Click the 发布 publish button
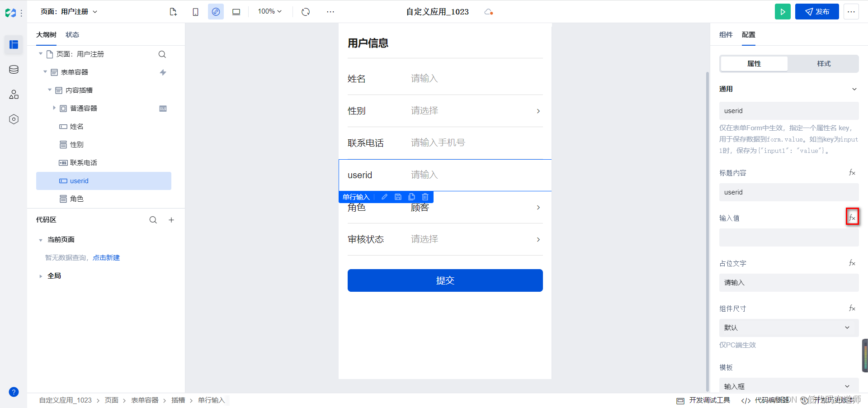The image size is (868, 408). (817, 12)
